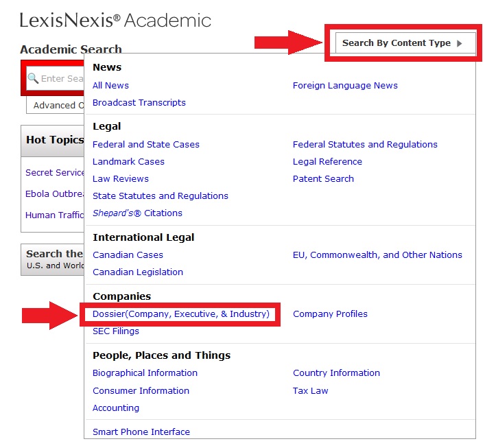This screenshot has width=485, height=448.
Task: Choose Consumer Information
Action: [x=141, y=391]
